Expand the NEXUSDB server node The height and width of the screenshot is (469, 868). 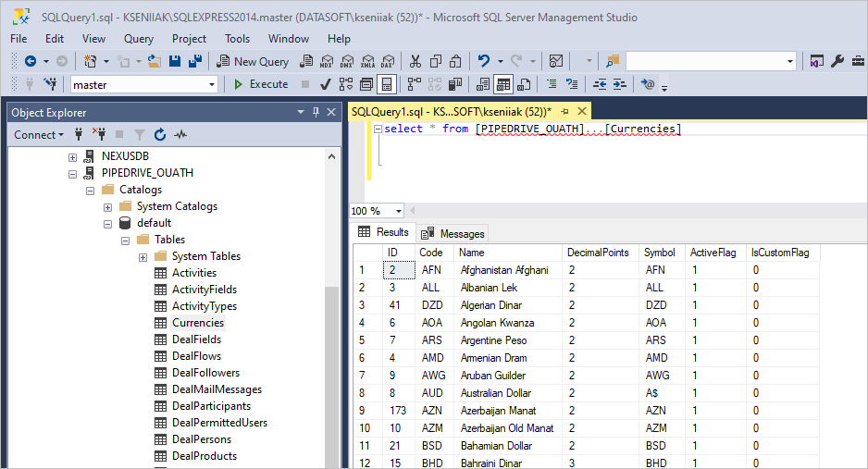72,157
